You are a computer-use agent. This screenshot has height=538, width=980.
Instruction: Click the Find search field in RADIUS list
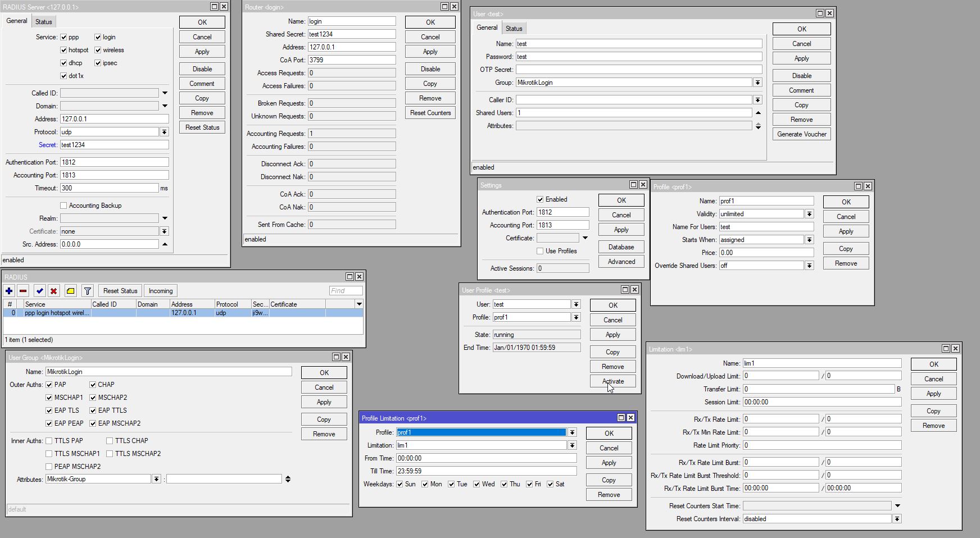(346, 291)
